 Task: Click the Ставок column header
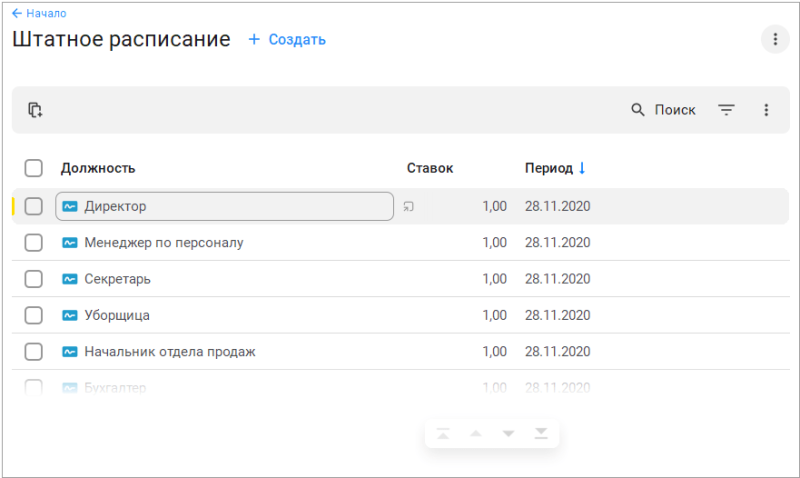tap(430, 168)
